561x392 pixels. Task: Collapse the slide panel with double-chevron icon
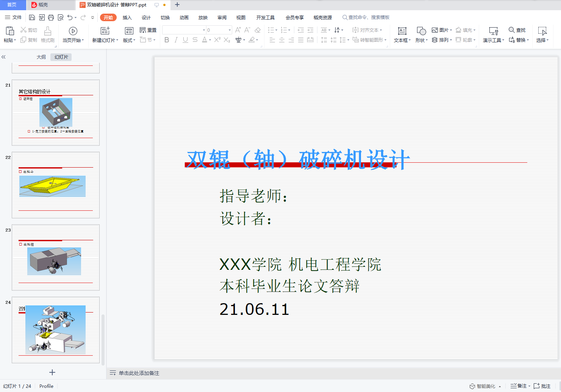pyautogui.click(x=3, y=57)
